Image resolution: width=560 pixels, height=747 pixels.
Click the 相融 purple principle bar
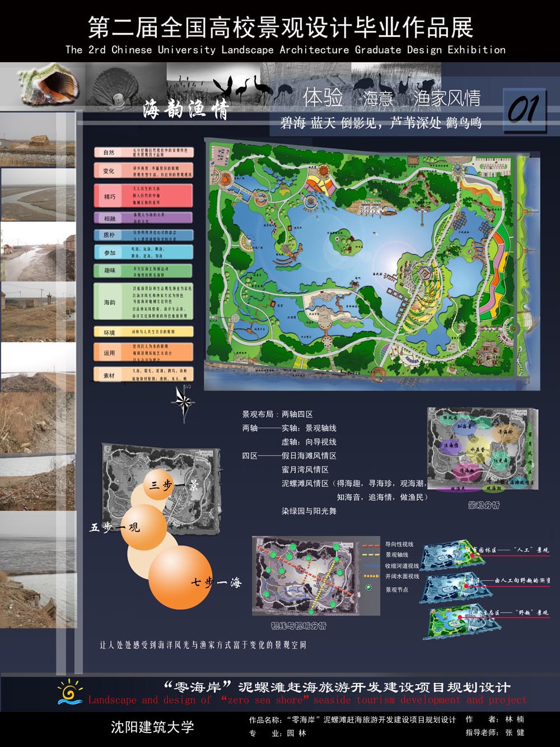[x=144, y=218]
